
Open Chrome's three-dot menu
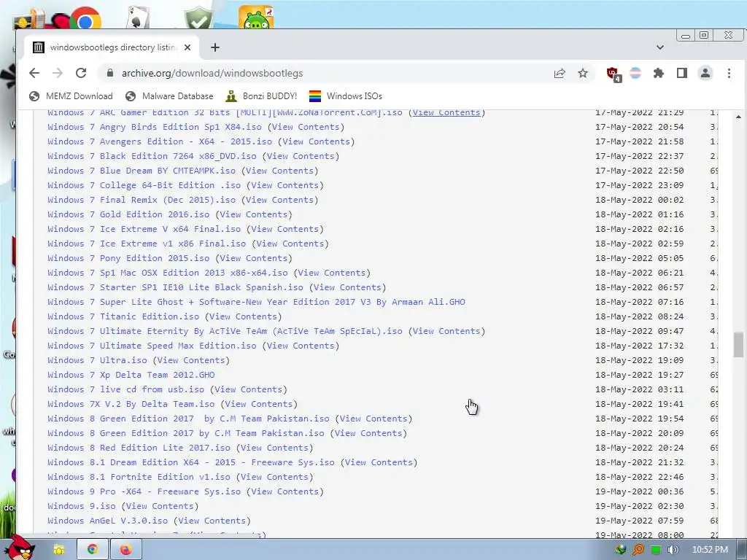click(729, 74)
